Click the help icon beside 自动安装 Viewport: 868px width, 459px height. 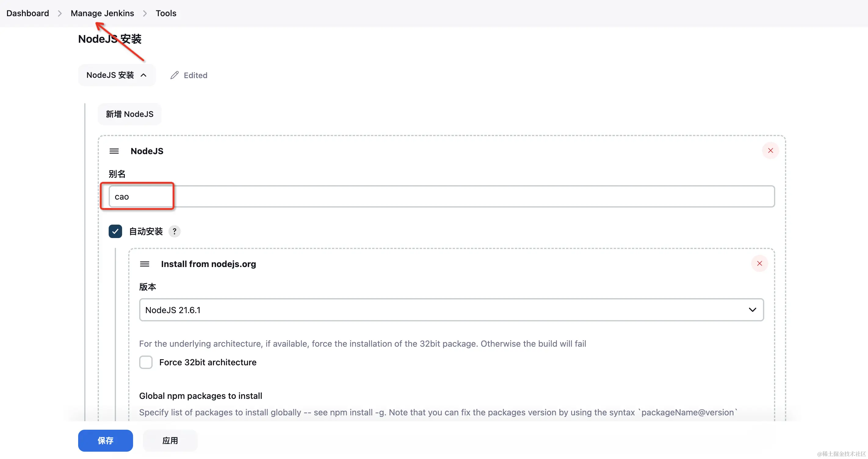174,232
